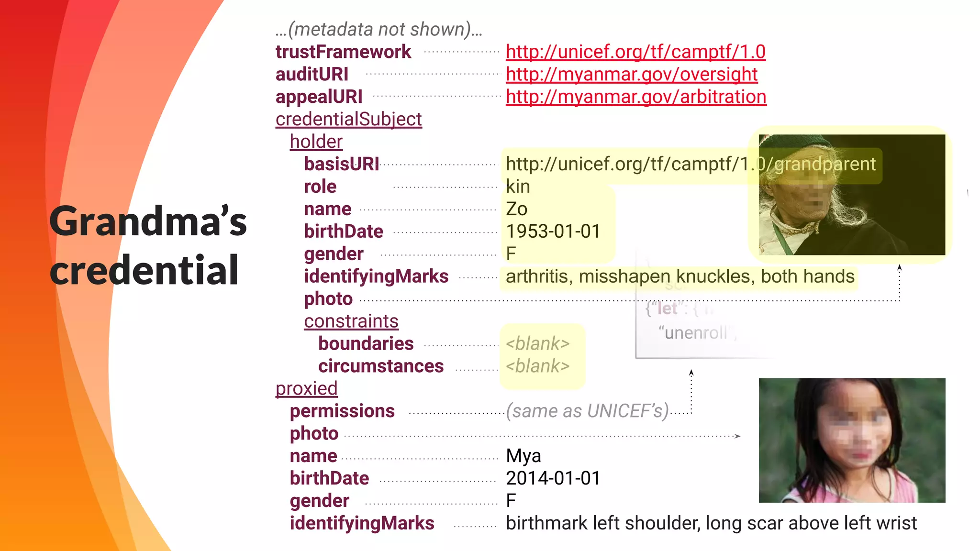
Task: Click the appealURI label
Action: pos(319,97)
